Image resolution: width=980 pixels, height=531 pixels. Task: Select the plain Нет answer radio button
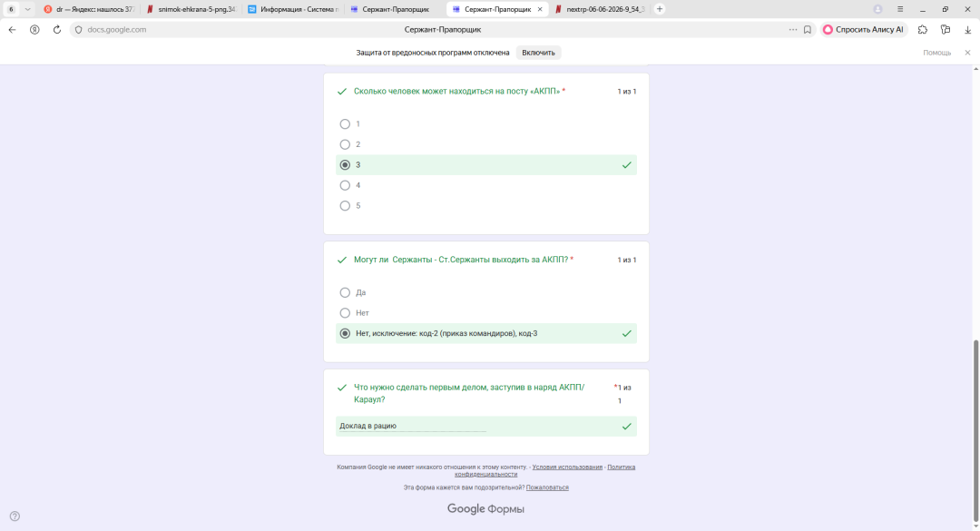tap(345, 313)
